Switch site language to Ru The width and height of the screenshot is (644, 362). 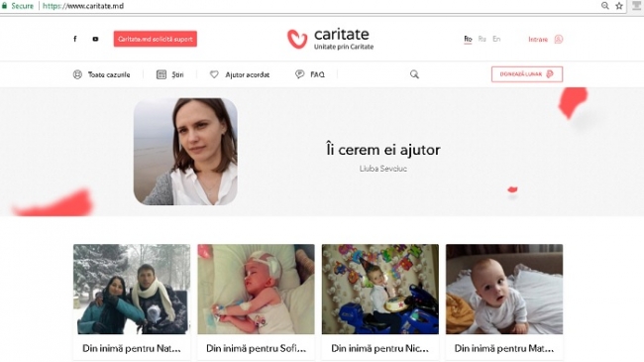click(x=483, y=39)
